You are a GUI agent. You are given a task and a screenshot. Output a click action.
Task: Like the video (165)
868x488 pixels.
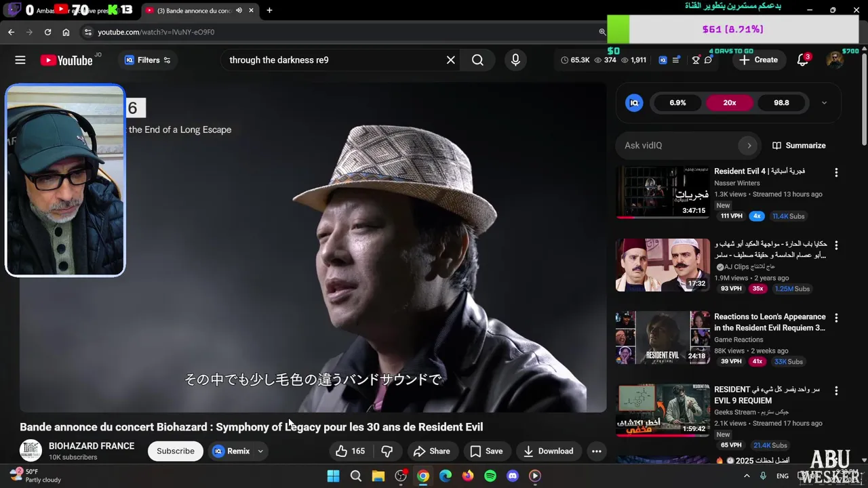tap(351, 451)
